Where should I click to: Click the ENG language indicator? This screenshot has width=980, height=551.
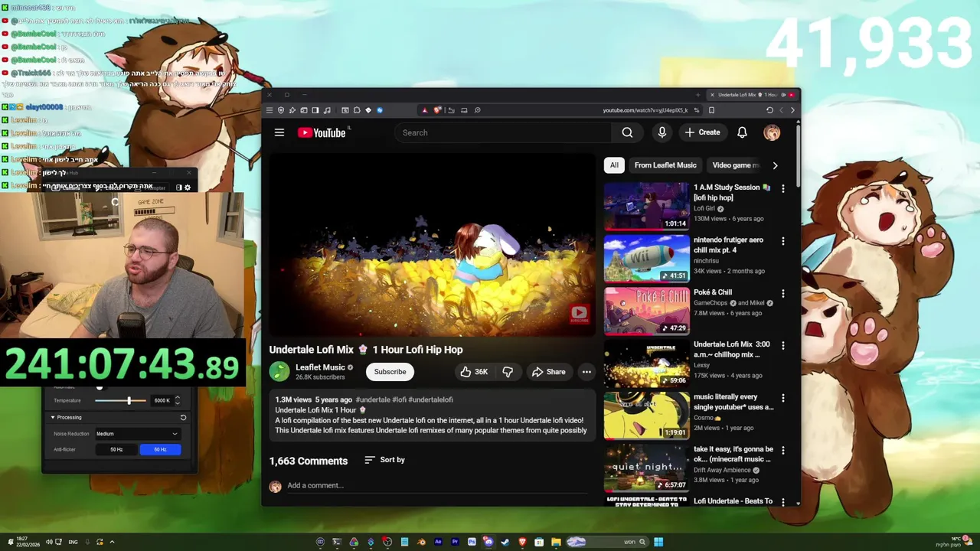tap(73, 542)
